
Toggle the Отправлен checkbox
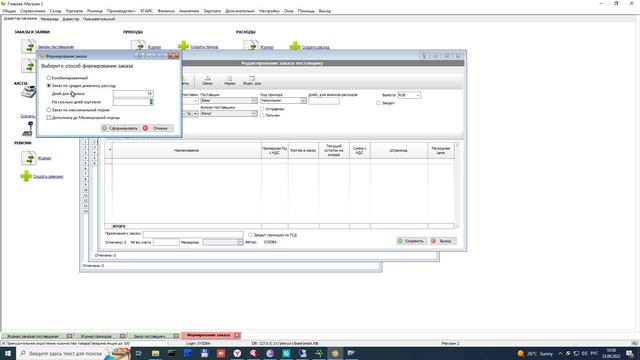coord(262,109)
